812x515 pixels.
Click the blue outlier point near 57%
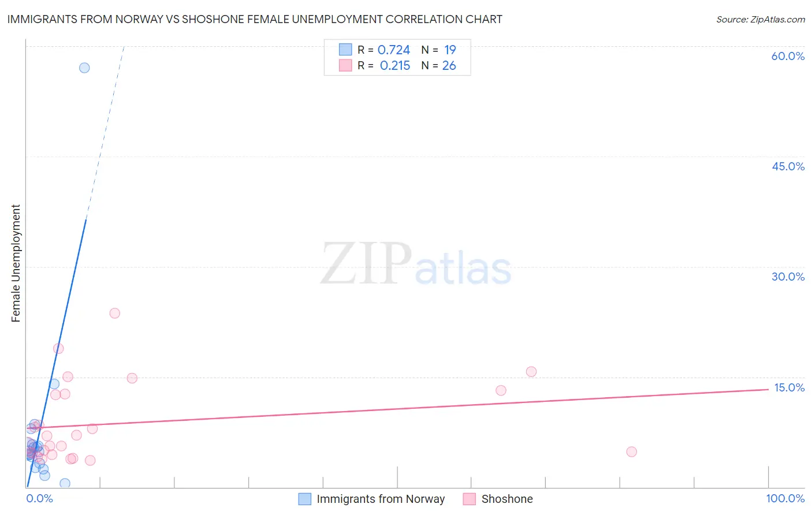[84, 68]
